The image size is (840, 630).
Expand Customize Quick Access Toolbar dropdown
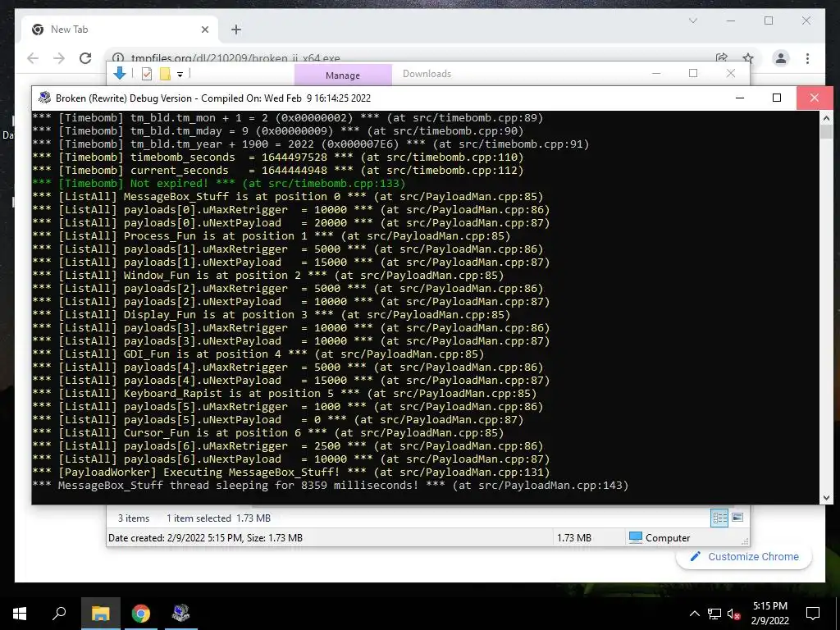(x=180, y=75)
